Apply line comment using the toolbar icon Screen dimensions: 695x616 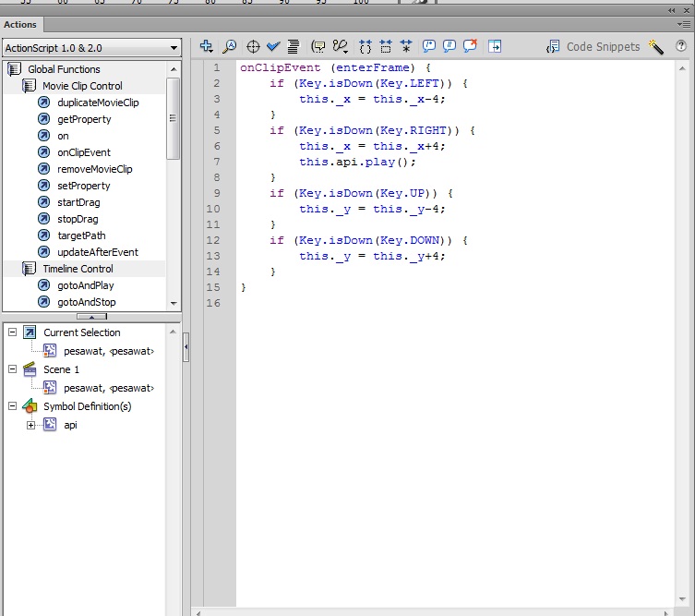tap(449, 46)
